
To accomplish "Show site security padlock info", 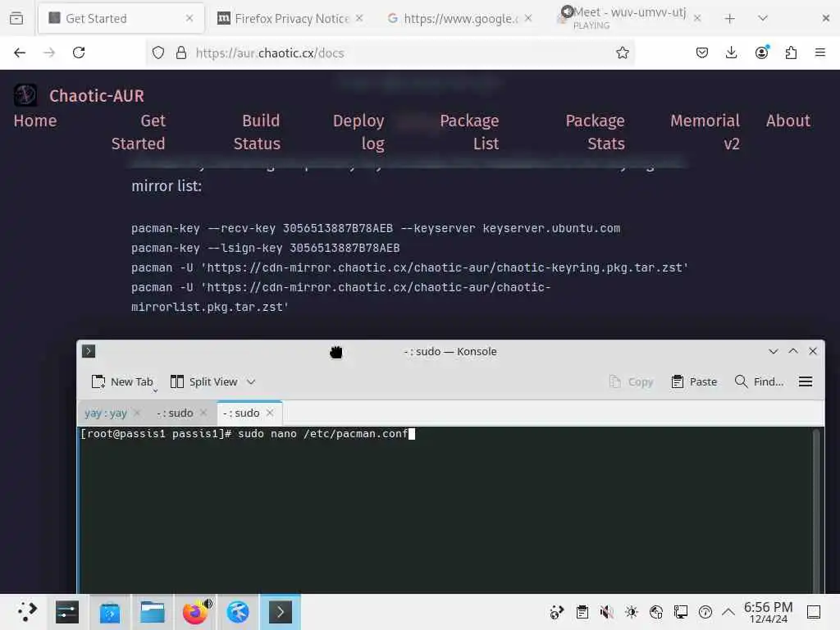I will [x=181, y=52].
